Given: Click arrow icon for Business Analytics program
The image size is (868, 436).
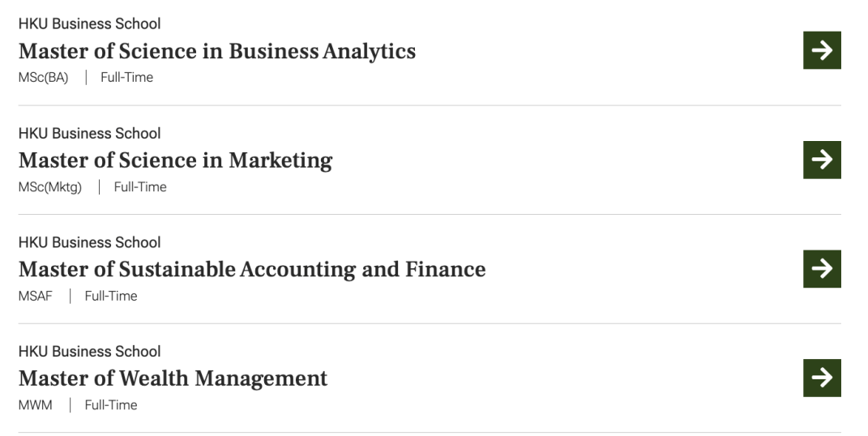Looking at the screenshot, I should 822,50.
